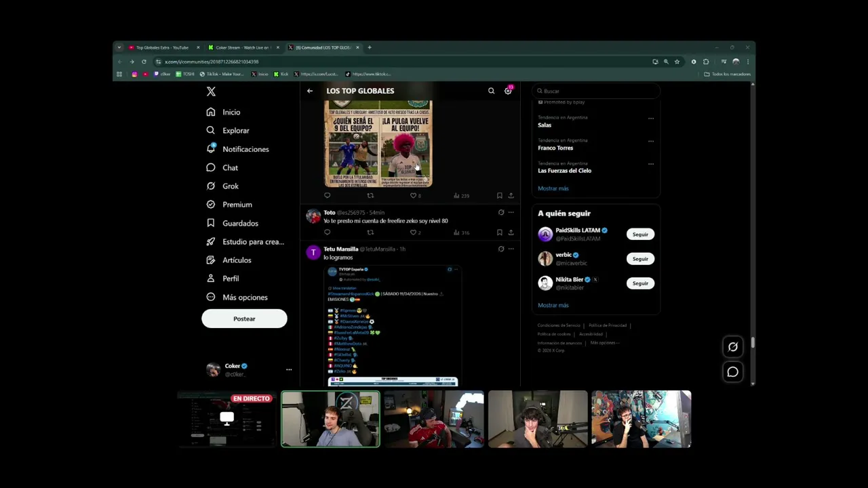The image size is (868, 488).
Task: Open a new browser tab
Action: [x=370, y=47]
